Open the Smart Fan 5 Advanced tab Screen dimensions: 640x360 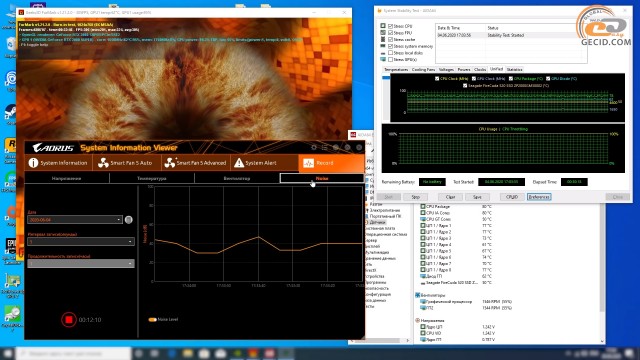pyautogui.click(x=196, y=163)
